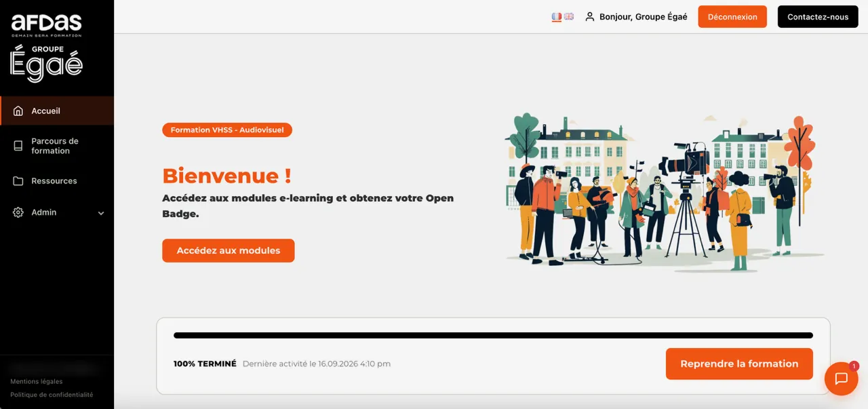Click the Bienvenue ! heading
868x409 pixels.
[x=227, y=176]
